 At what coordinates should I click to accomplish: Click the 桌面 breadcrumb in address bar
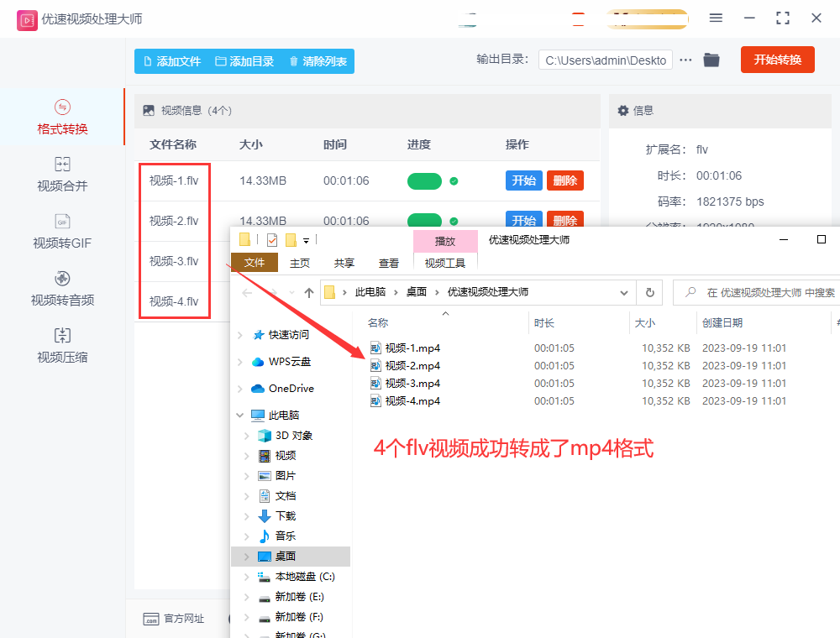pos(417,291)
